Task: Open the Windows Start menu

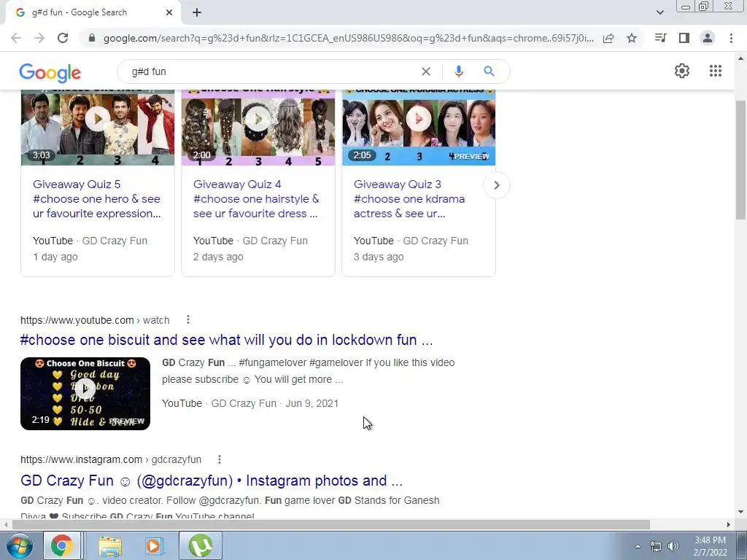Action: (x=19, y=545)
